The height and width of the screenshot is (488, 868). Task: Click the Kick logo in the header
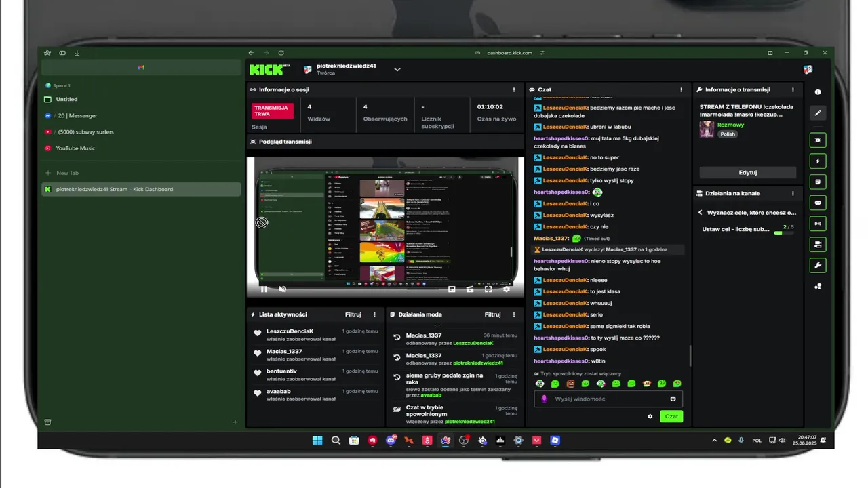[x=269, y=69]
